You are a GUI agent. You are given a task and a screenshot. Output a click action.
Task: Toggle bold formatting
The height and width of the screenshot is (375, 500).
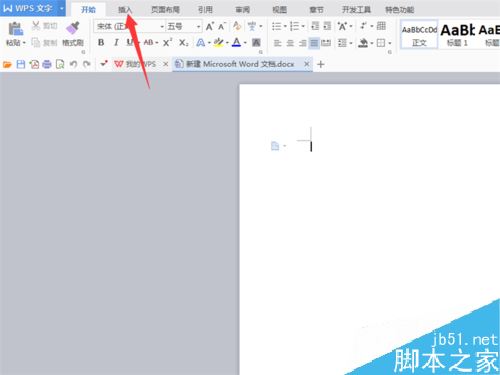tap(101, 43)
